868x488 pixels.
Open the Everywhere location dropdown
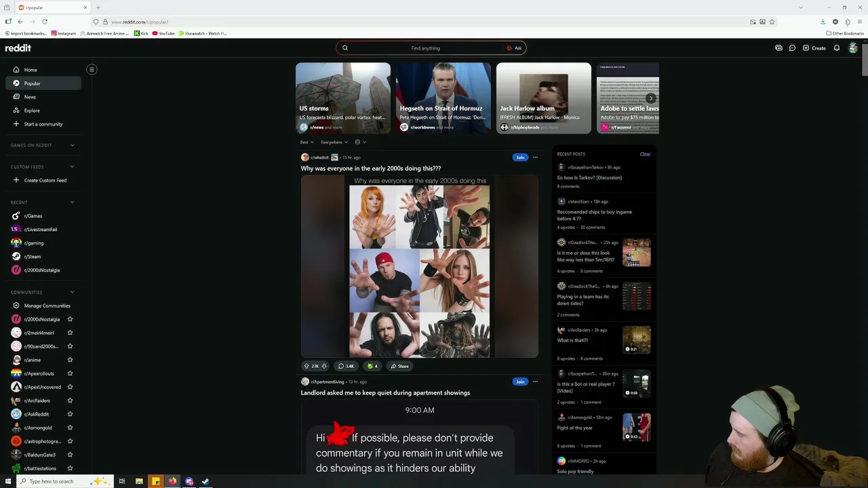click(x=334, y=142)
